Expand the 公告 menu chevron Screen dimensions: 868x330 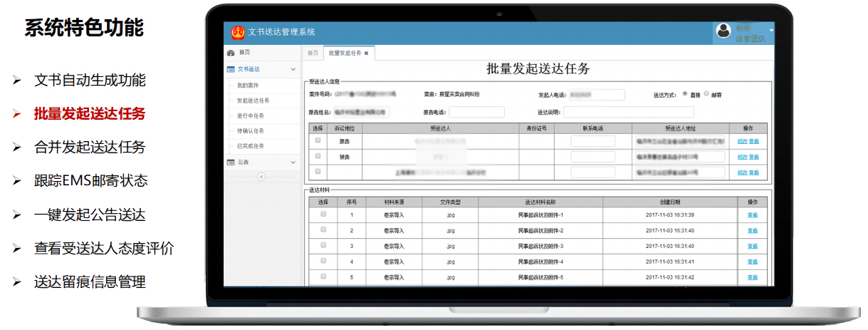293,163
